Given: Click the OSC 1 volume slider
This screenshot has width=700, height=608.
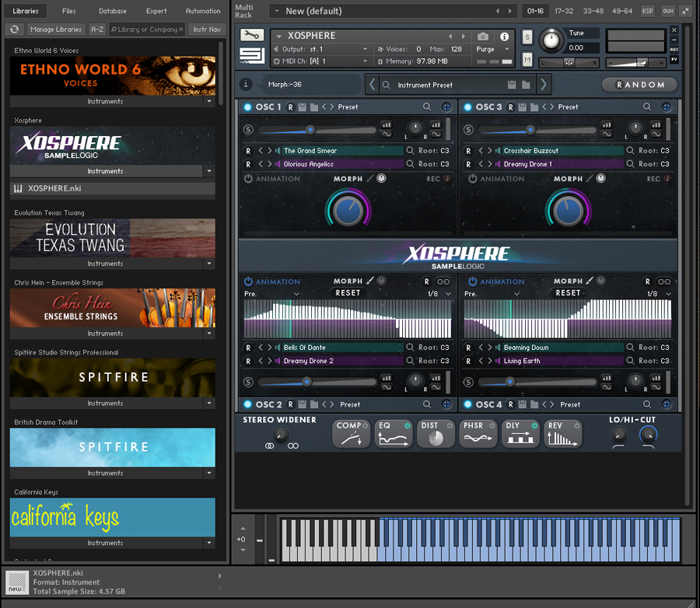Looking at the screenshot, I should point(317,130).
